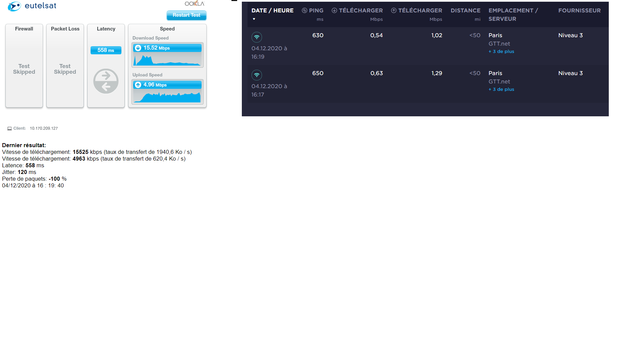Click wifi icon for the 16:17 result
Image resolution: width=644 pixels, height=362 pixels.
coord(257,75)
